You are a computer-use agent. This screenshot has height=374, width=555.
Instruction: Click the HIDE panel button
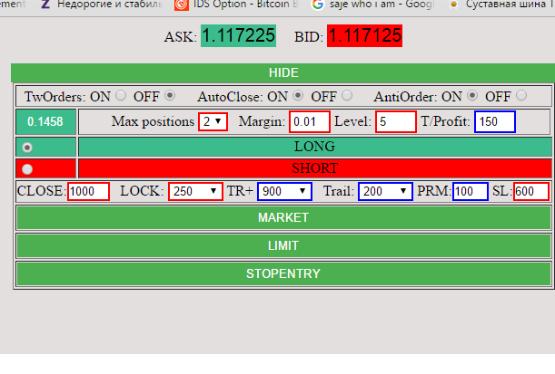point(283,73)
